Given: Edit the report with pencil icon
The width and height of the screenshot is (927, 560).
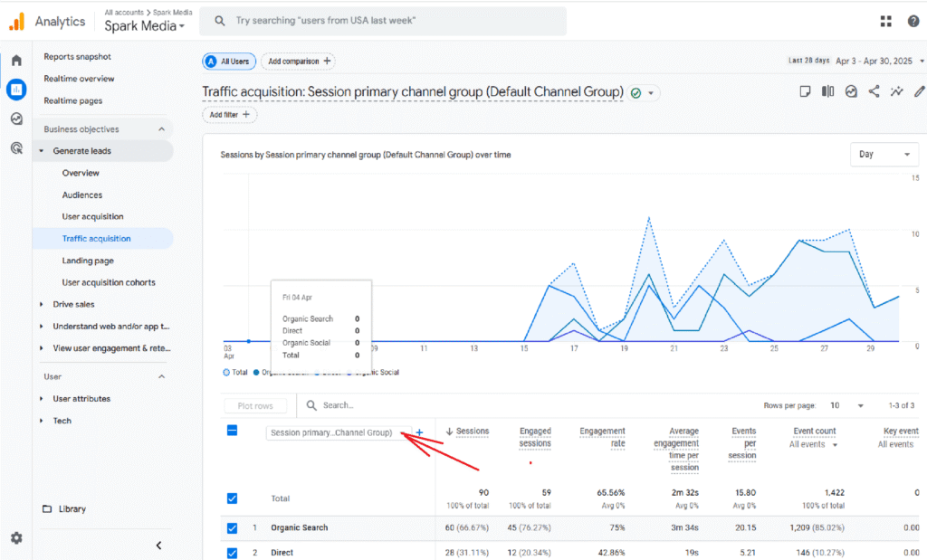Looking at the screenshot, I should click(920, 91).
